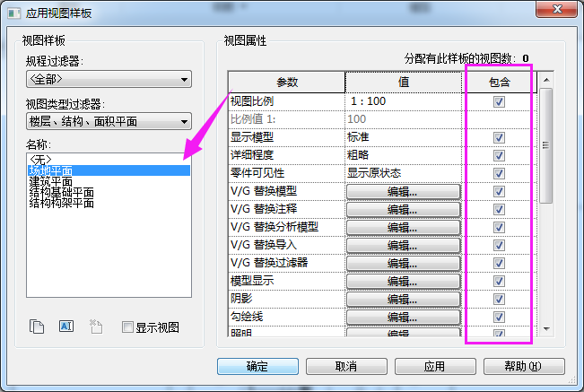This screenshot has width=584, height=392.
Task: Click the Rename view template icon
Action: [x=66, y=327]
